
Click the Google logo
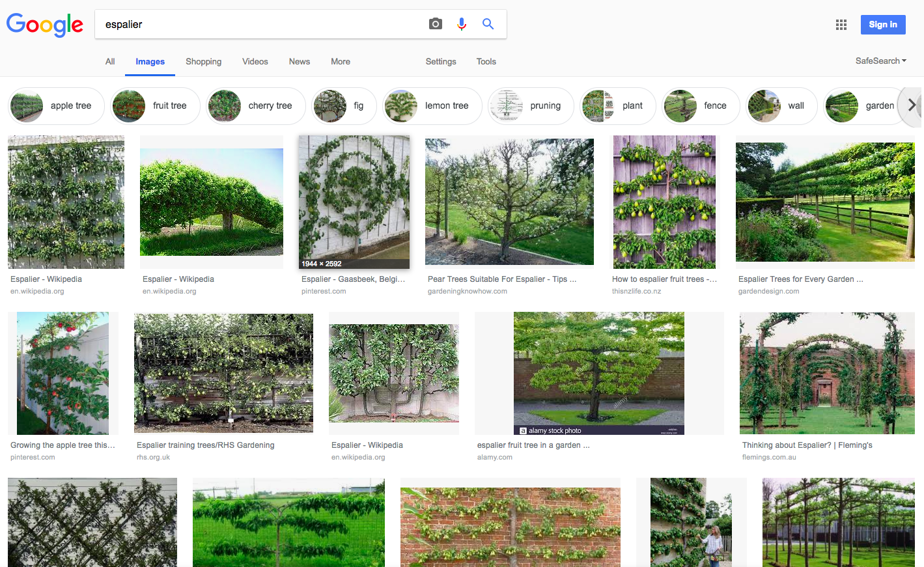tap(45, 25)
